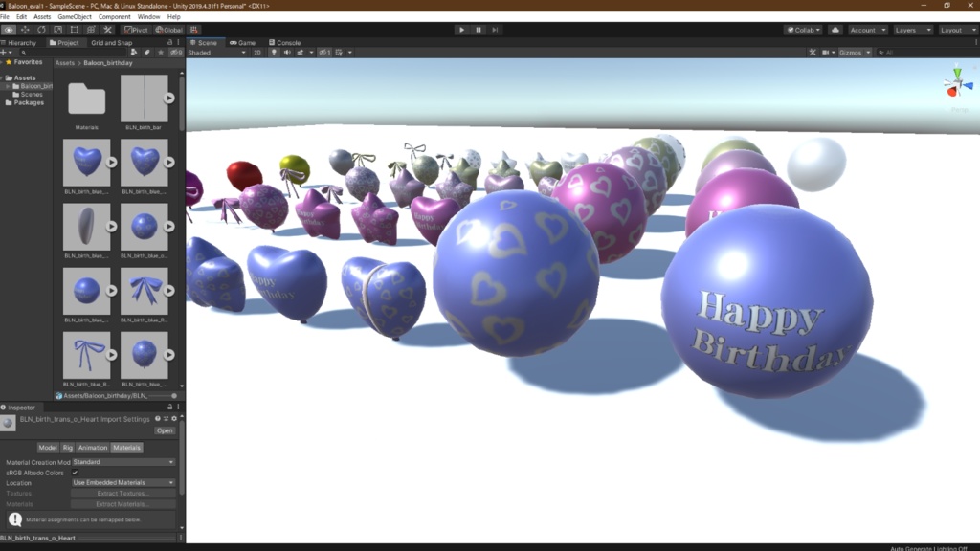980x551 pixels.
Task: Toggle scene lighting with the bulb icon
Action: pyautogui.click(x=274, y=53)
